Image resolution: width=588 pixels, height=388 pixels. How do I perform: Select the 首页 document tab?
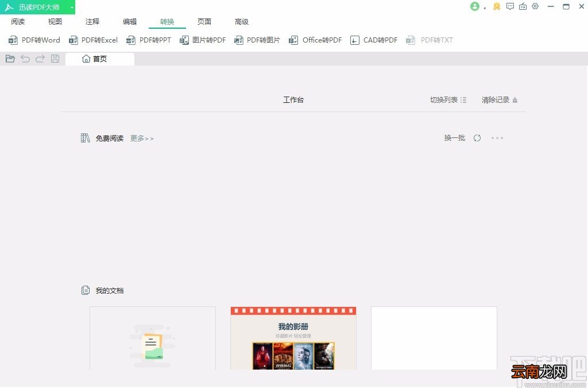pyautogui.click(x=100, y=59)
